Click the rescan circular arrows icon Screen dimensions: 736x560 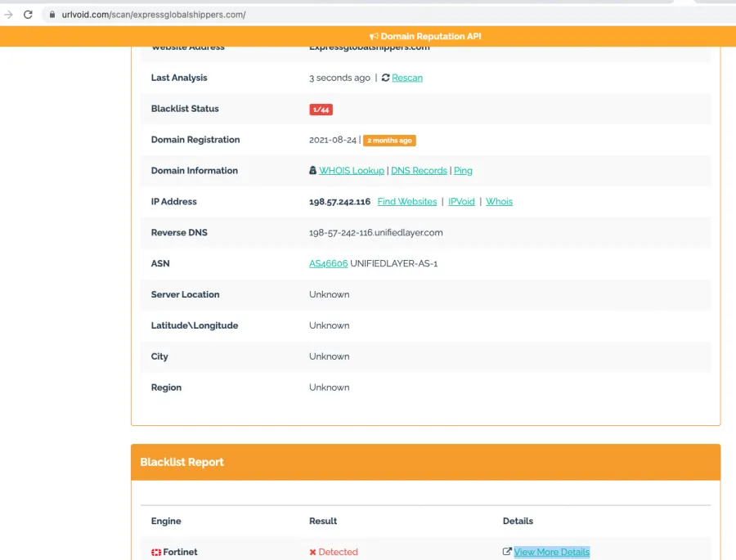386,78
